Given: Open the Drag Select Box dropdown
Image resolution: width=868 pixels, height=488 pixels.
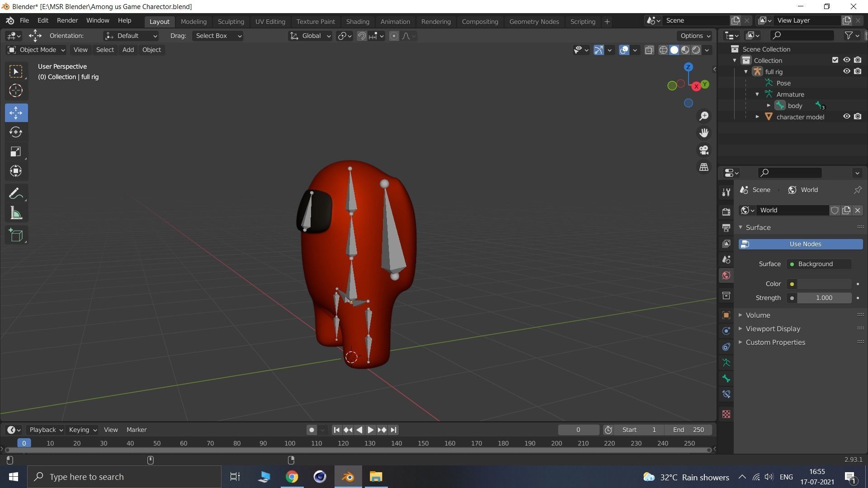Looking at the screenshot, I should click(217, 36).
